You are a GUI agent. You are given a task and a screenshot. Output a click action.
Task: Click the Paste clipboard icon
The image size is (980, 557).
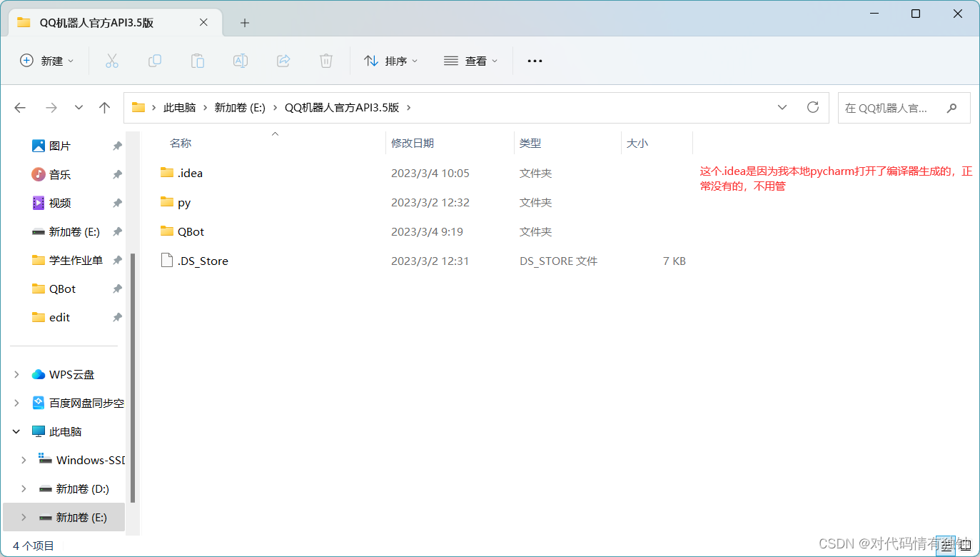point(198,61)
